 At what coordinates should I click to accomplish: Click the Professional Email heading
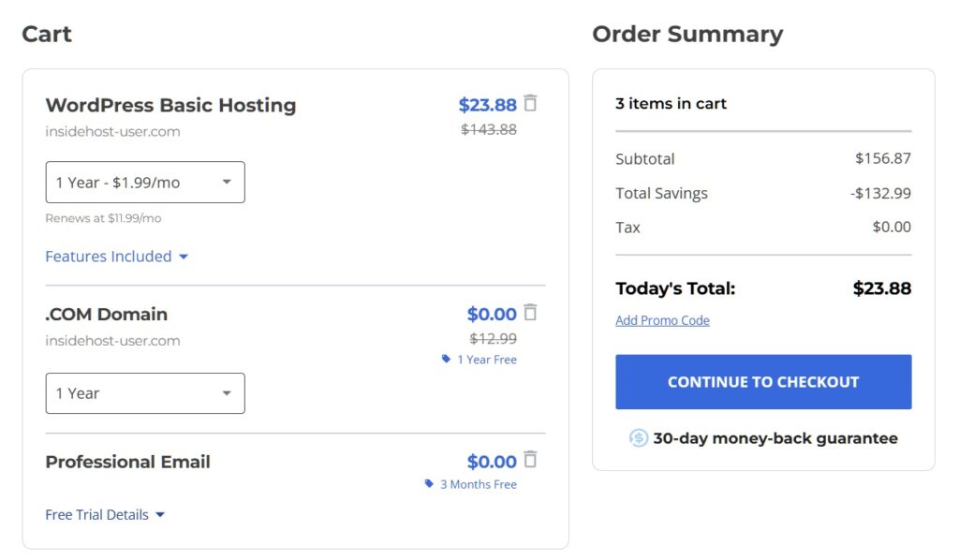click(x=127, y=462)
